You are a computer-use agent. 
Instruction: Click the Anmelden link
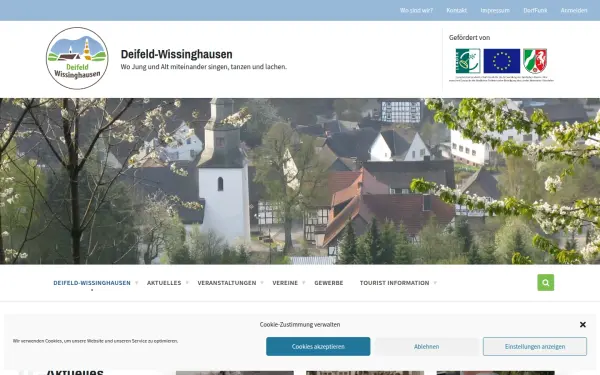pyautogui.click(x=574, y=10)
